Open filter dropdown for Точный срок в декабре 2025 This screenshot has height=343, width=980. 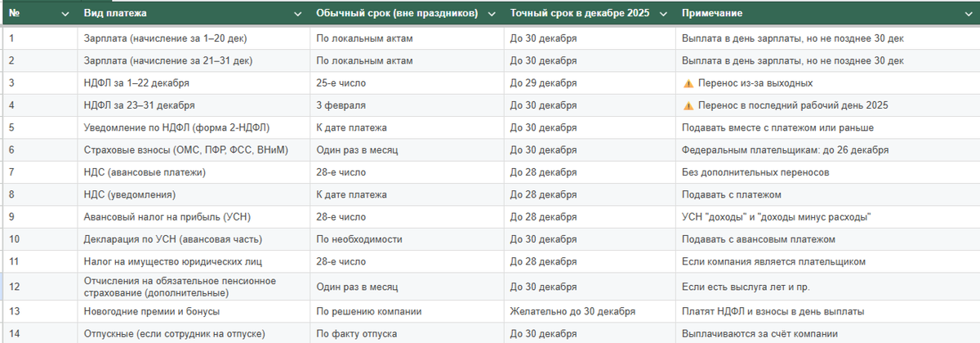[663, 14]
